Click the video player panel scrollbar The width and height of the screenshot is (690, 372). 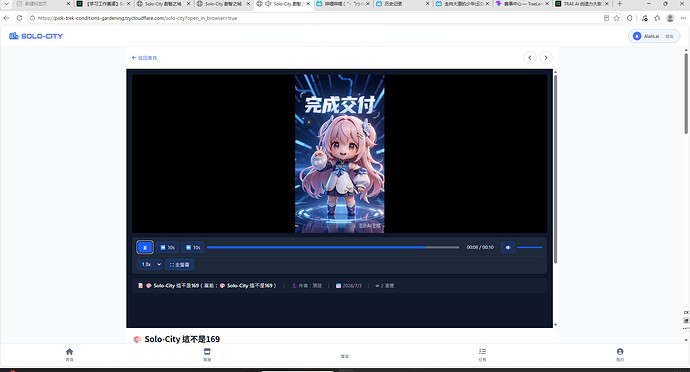(555, 169)
